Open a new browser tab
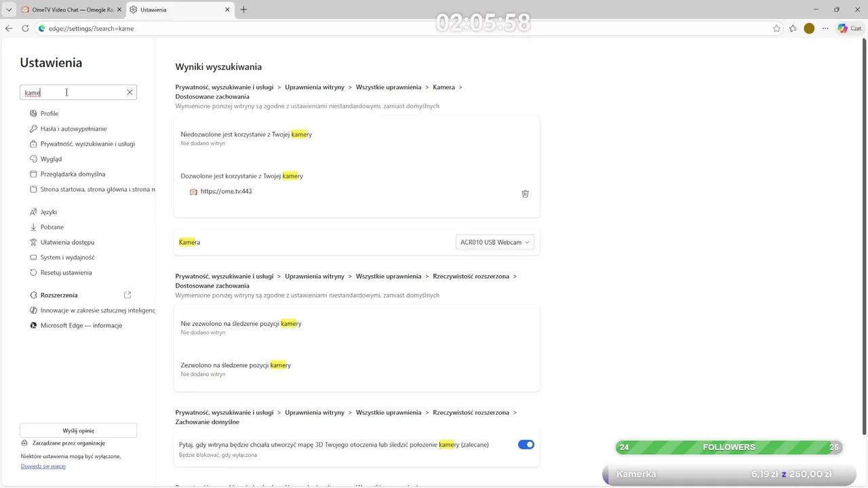Viewport: 868px width, 488px height. [x=243, y=9]
